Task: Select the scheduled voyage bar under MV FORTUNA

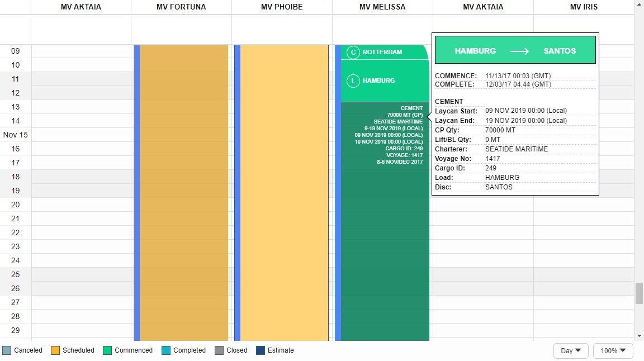Action: point(181,196)
